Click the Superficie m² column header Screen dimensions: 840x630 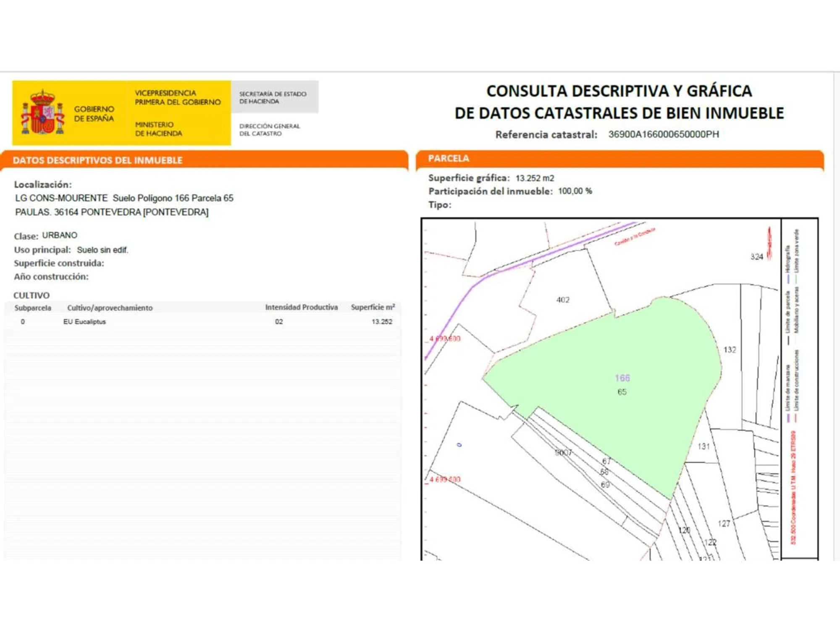click(373, 307)
